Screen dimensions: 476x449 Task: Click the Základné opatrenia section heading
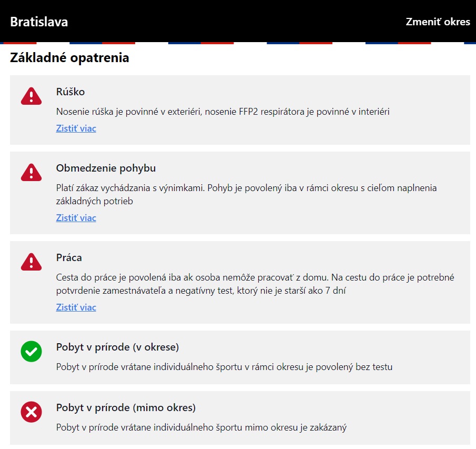(x=69, y=58)
